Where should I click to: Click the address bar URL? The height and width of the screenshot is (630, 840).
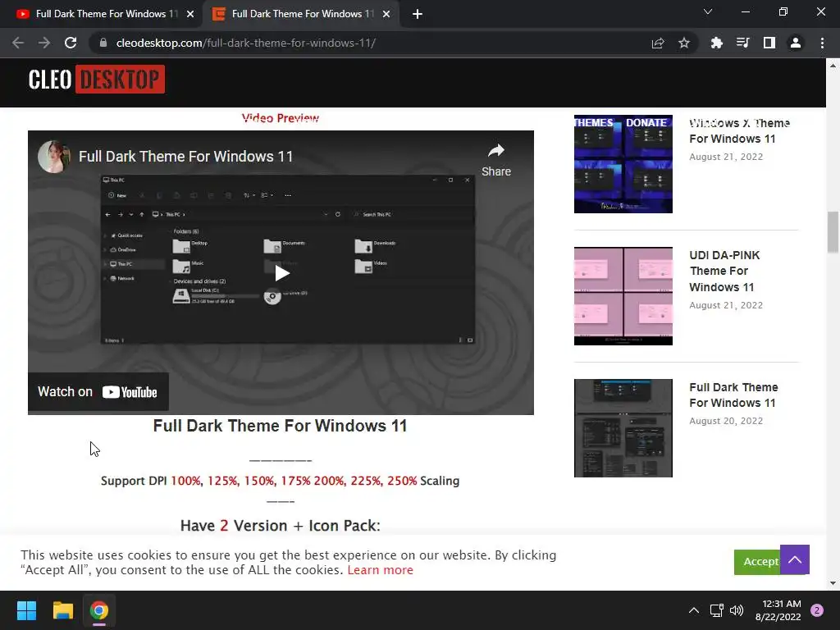pyautogui.click(x=246, y=43)
